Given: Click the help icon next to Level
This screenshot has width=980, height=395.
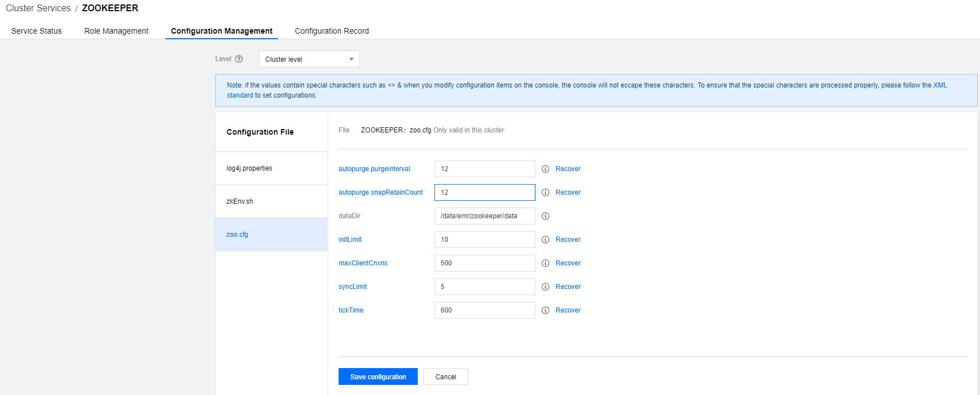Looking at the screenshot, I should pyautogui.click(x=239, y=59).
